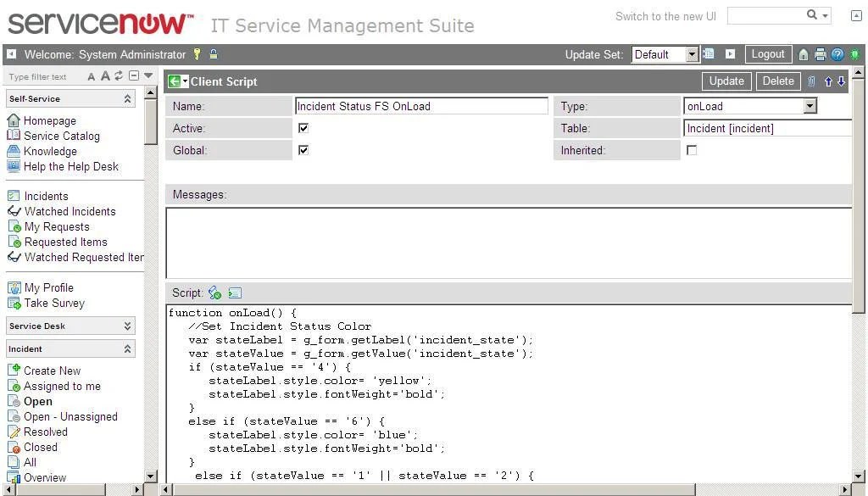Open the navigator options triangle menu
868x496 pixels.
click(x=148, y=75)
